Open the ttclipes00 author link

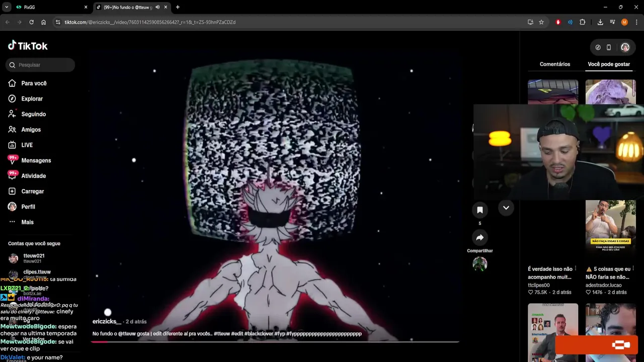[538, 285]
